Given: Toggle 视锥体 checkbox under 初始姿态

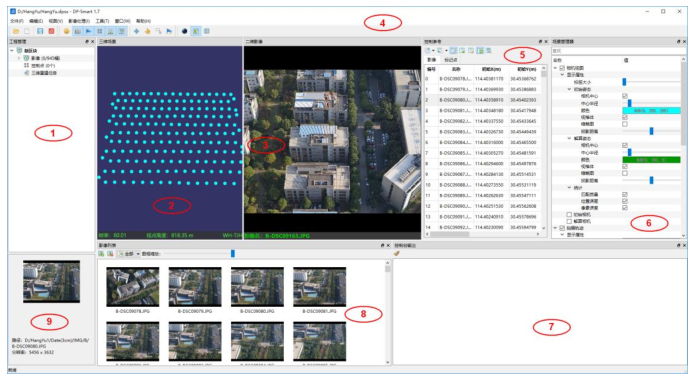Looking at the screenshot, I should (625, 117).
